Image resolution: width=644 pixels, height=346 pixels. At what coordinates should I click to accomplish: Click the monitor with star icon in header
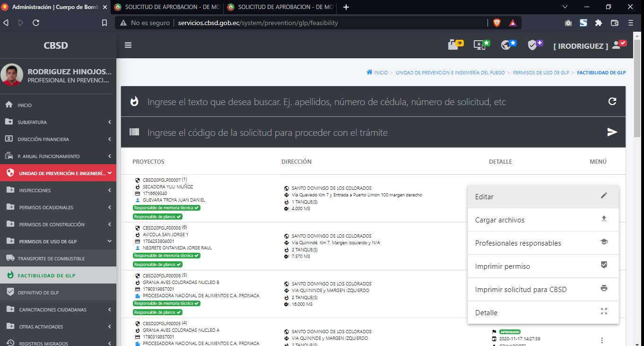(482, 45)
